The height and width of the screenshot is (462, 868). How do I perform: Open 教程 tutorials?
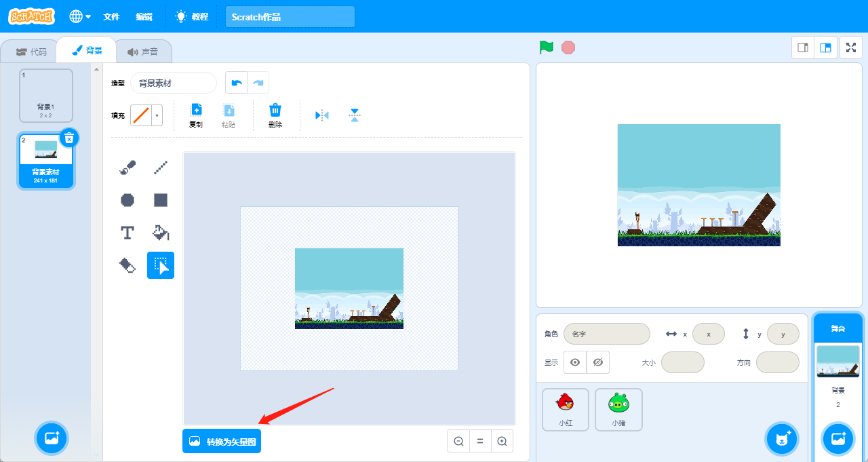click(191, 16)
